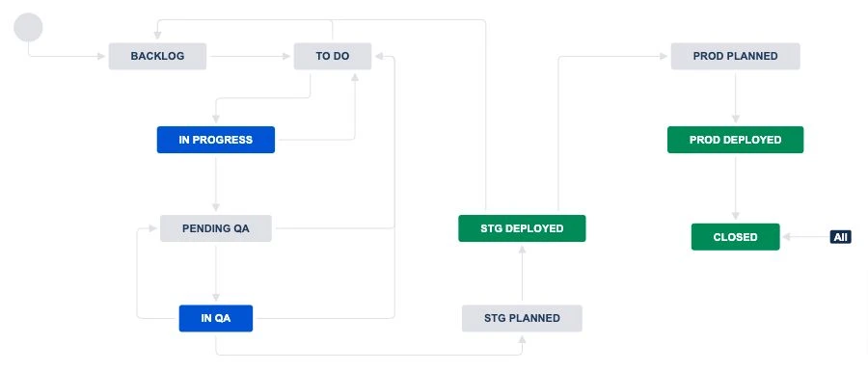Click the green STG DEPLOYED status

522,228
